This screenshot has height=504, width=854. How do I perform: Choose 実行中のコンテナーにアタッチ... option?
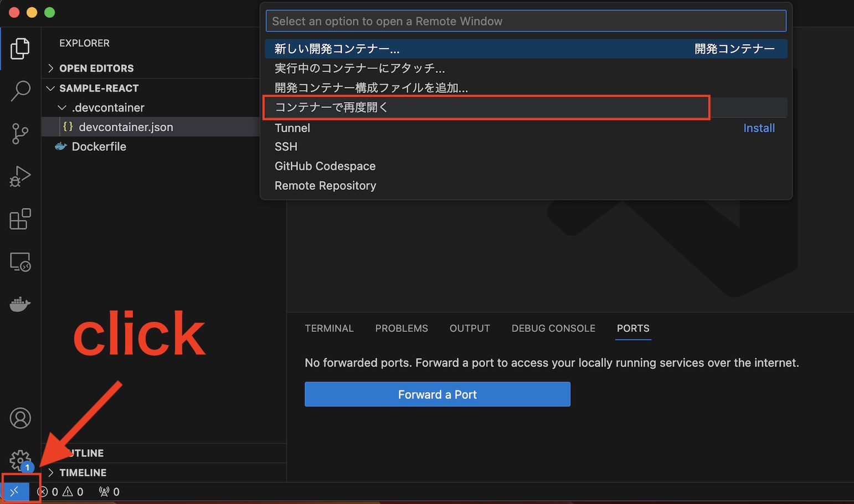point(526,68)
